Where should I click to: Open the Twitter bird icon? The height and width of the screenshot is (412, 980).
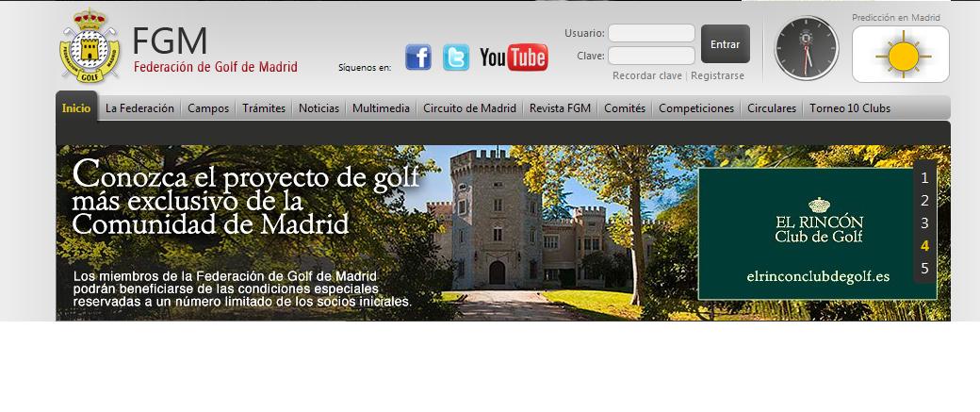pos(456,57)
